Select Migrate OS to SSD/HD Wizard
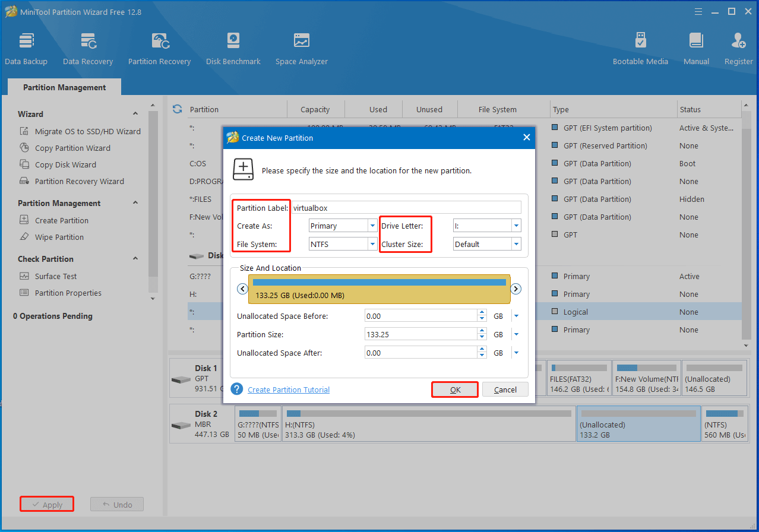The width and height of the screenshot is (759, 532). [87, 131]
